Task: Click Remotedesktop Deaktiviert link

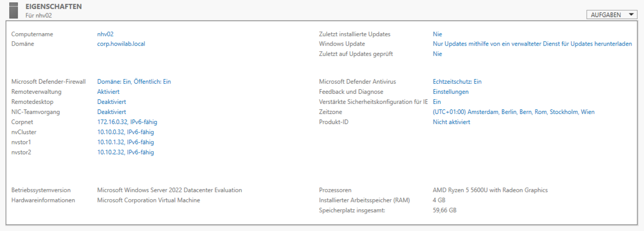Action: click(x=112, y=102)
